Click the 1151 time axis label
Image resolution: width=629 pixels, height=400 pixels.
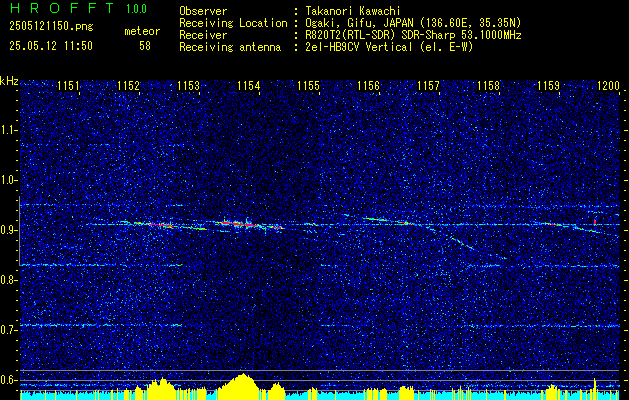coord(69,86)
